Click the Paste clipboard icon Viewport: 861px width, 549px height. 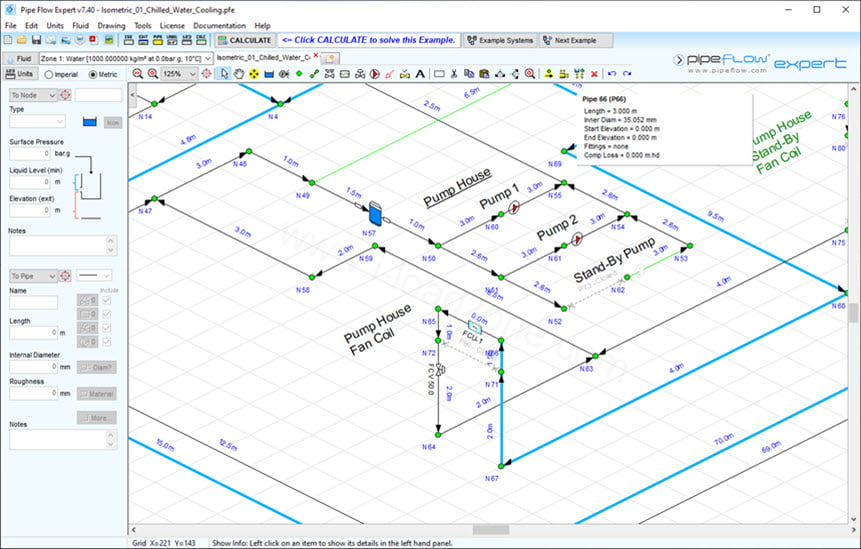coord(484,74)
